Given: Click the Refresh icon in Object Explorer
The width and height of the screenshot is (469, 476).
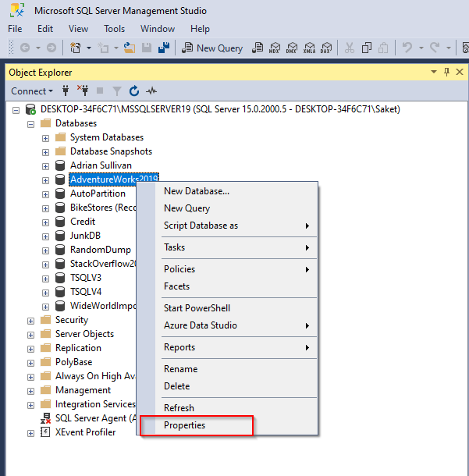Looking at the screenshot, I should 134,91.
